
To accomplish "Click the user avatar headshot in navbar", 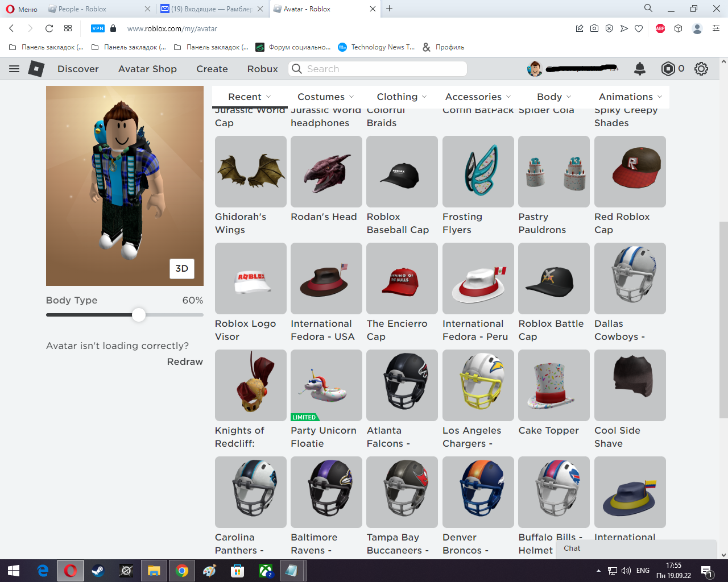I will 535,69.
